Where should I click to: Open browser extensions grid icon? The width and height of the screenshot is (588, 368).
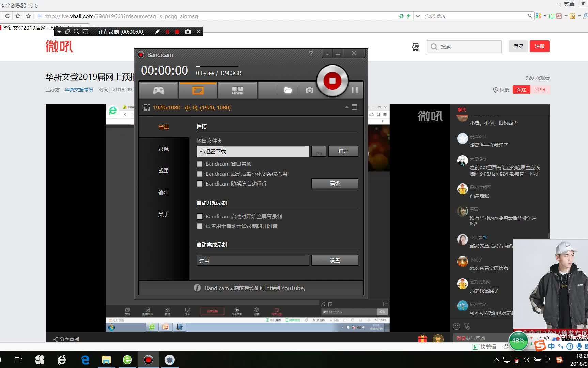[x=538, y=16]
